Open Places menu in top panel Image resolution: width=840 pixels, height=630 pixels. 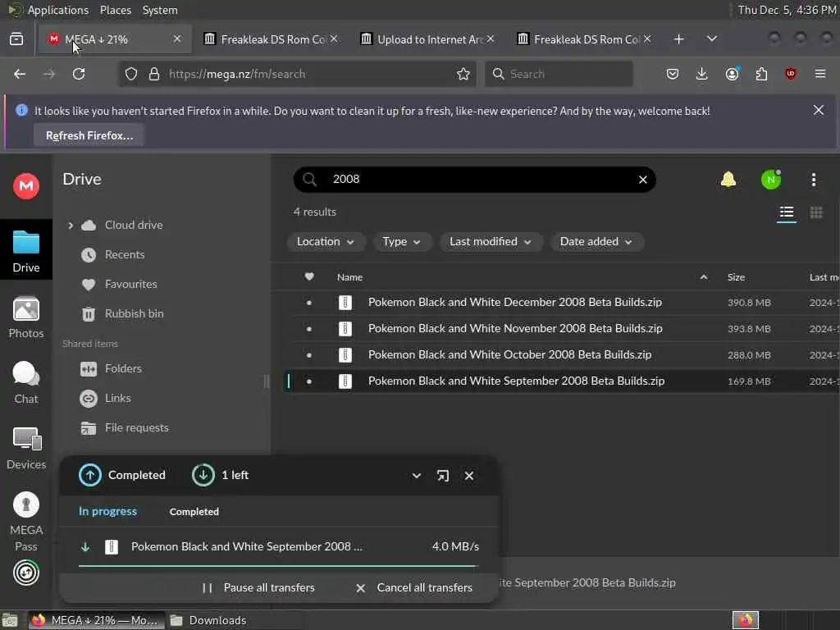115,10
